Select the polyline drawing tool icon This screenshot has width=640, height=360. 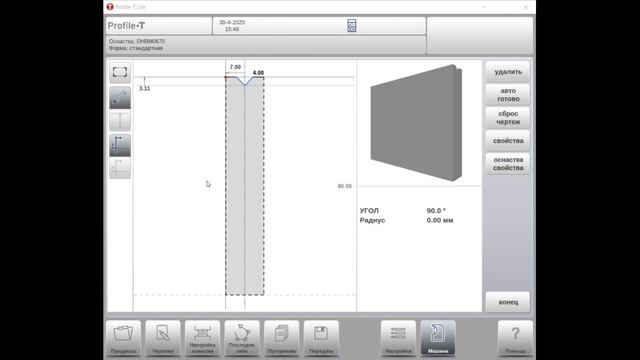point(120,98)
